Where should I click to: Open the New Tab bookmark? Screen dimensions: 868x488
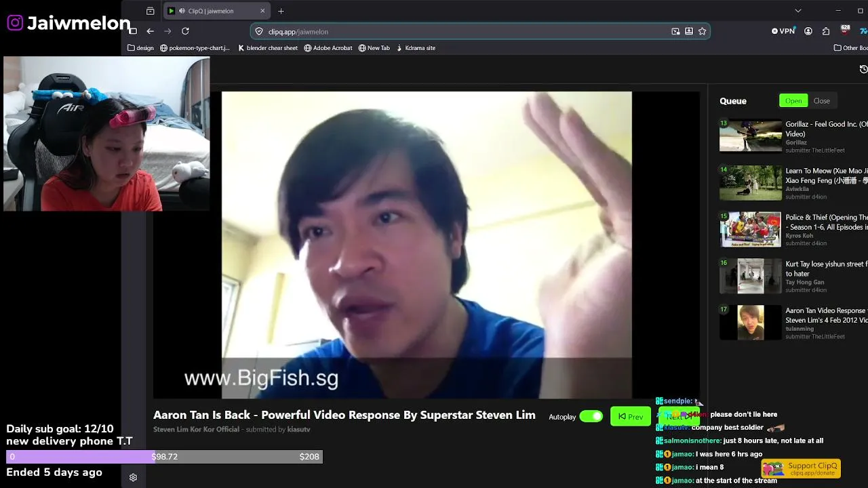pos(374,48)
